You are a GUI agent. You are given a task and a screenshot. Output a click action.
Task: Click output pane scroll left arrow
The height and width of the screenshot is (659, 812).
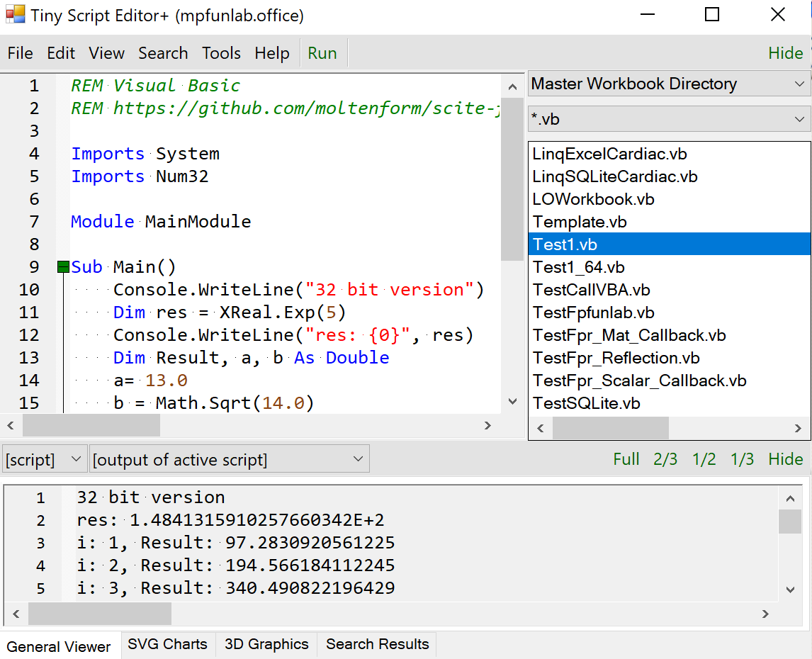coord(16,614)
